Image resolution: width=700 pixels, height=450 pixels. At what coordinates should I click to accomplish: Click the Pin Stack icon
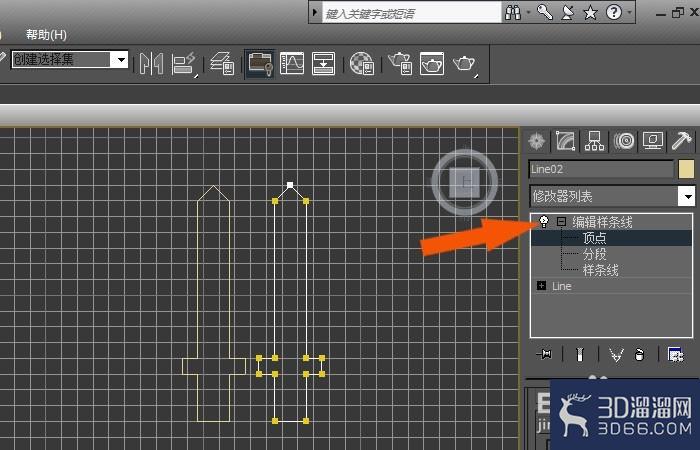544,354
